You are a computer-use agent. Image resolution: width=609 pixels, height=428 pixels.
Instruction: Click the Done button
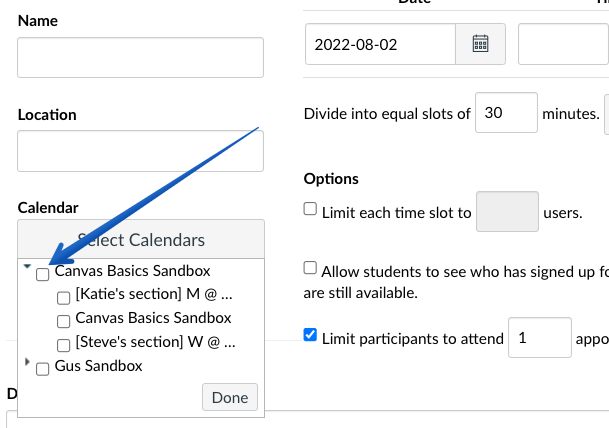[x=230, y=397]
